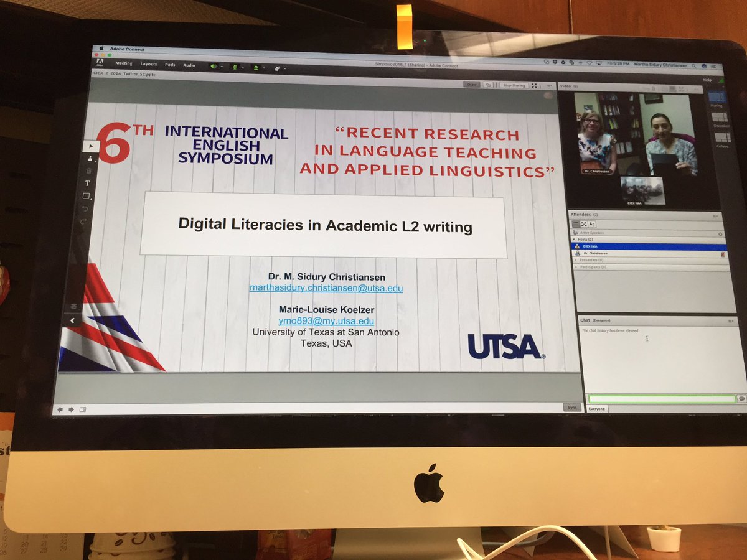Open the Chat pod options menu

[x=731, y=321]
